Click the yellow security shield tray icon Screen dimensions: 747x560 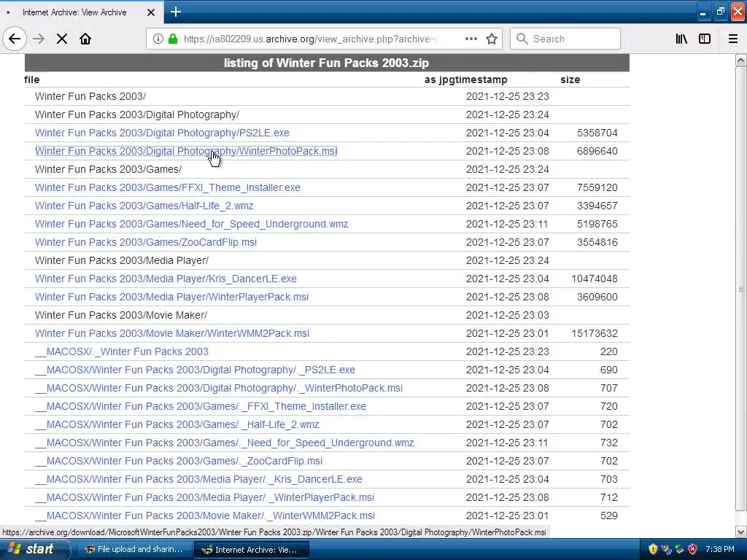click(x=653, y=549)
